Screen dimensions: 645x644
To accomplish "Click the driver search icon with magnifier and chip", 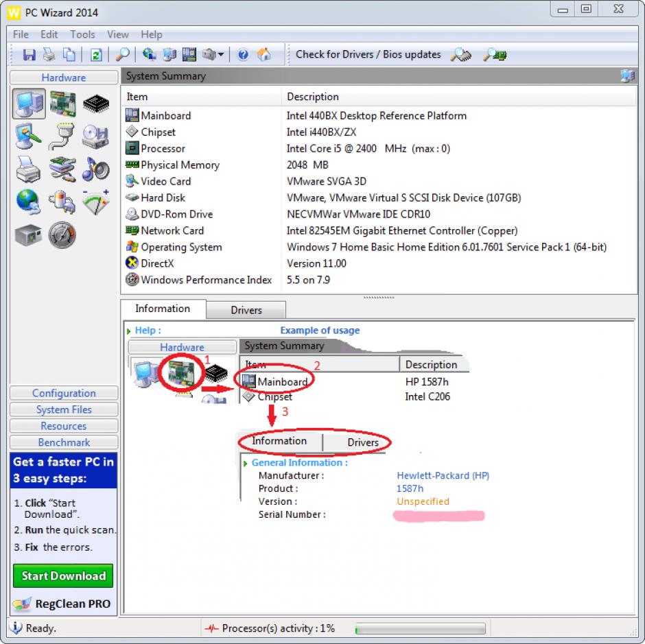I will coord(460,55).
